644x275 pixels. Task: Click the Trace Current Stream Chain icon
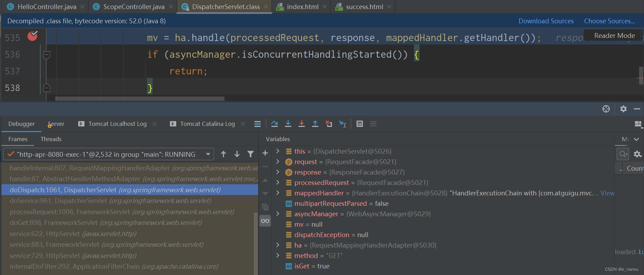click(x=373, y=124)
